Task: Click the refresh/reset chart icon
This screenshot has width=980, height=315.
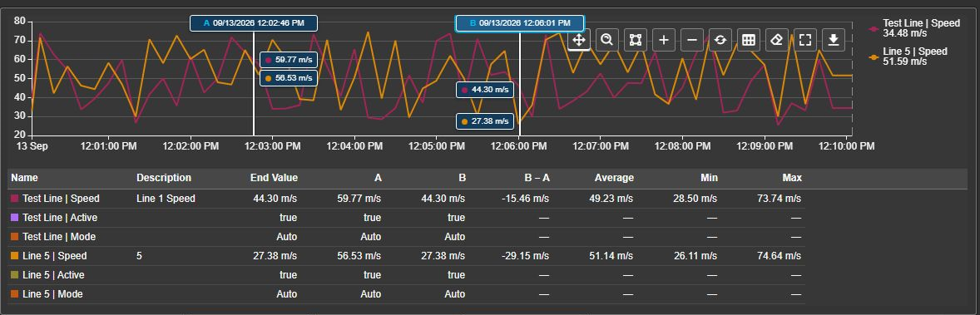Action: click(720, 40)
